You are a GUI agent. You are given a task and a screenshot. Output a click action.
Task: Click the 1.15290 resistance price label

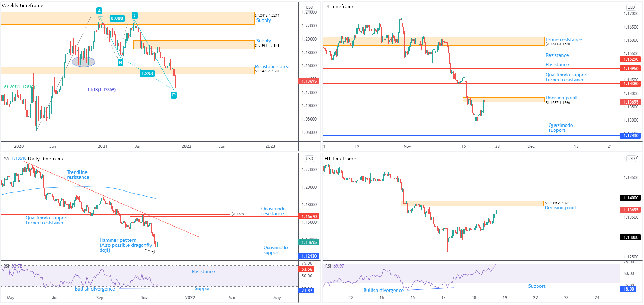click(631, 59)
